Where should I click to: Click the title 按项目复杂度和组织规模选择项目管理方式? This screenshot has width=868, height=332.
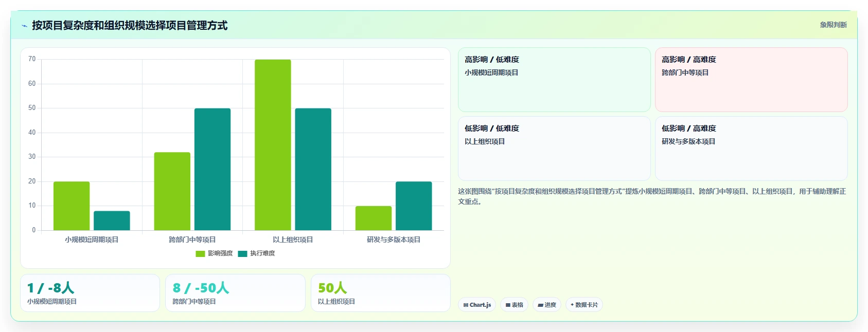(x=130, y=25)
